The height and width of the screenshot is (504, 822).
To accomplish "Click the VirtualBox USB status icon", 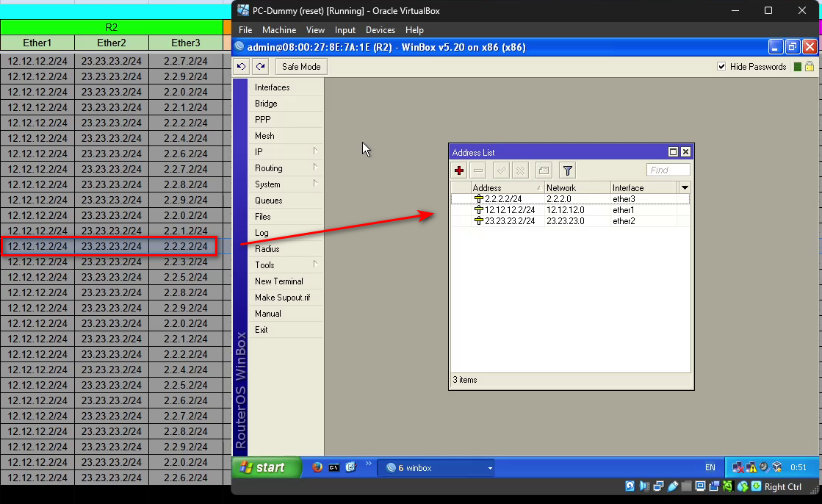I will 673,486.
